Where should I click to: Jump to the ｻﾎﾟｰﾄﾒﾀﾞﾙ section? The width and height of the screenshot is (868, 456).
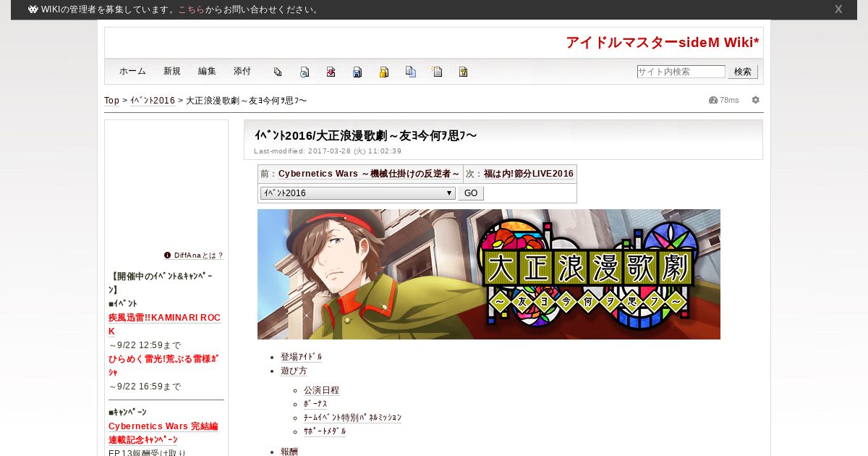(325, 431)
